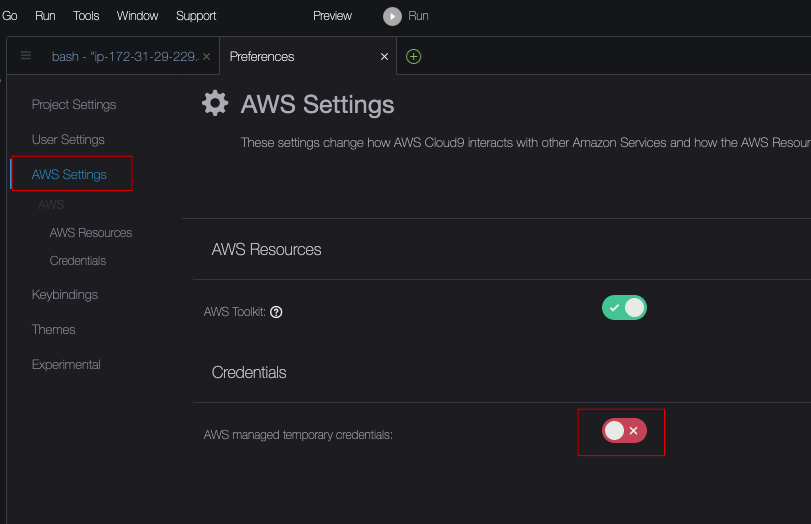The height and width of the screenshot is (524, 811).
Task: Jump to Credentials sidebar item
Action: tap(78, 261)
